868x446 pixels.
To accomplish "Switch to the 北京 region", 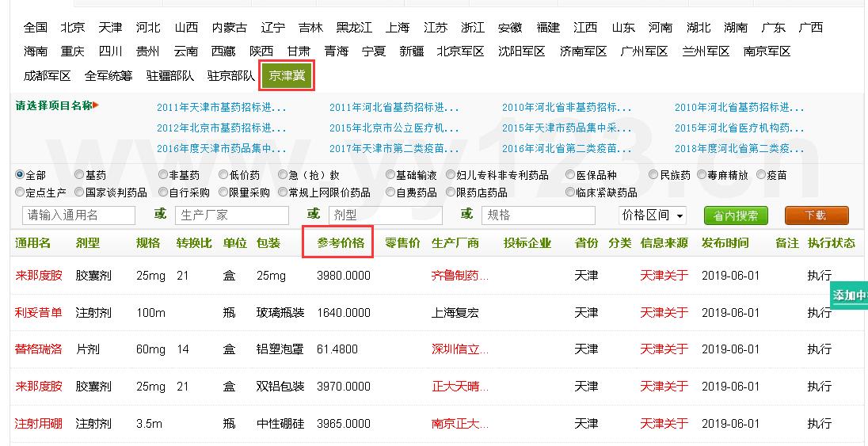I will click(x=73, y=27).
